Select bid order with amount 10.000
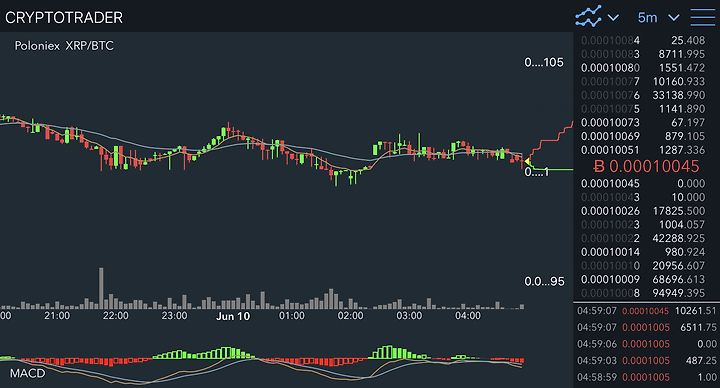The height and width of the screenshot is (388, 720). (x=643, y=197)
